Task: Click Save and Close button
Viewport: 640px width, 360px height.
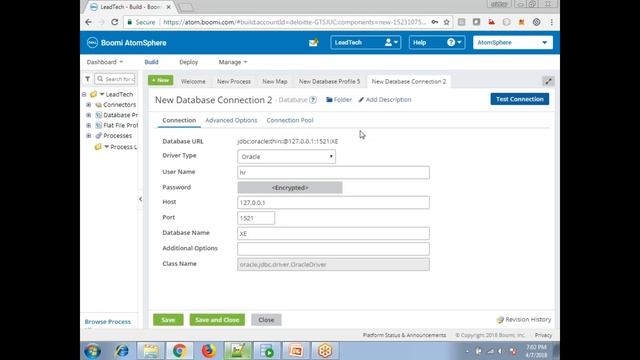Action: click(217, 320)
